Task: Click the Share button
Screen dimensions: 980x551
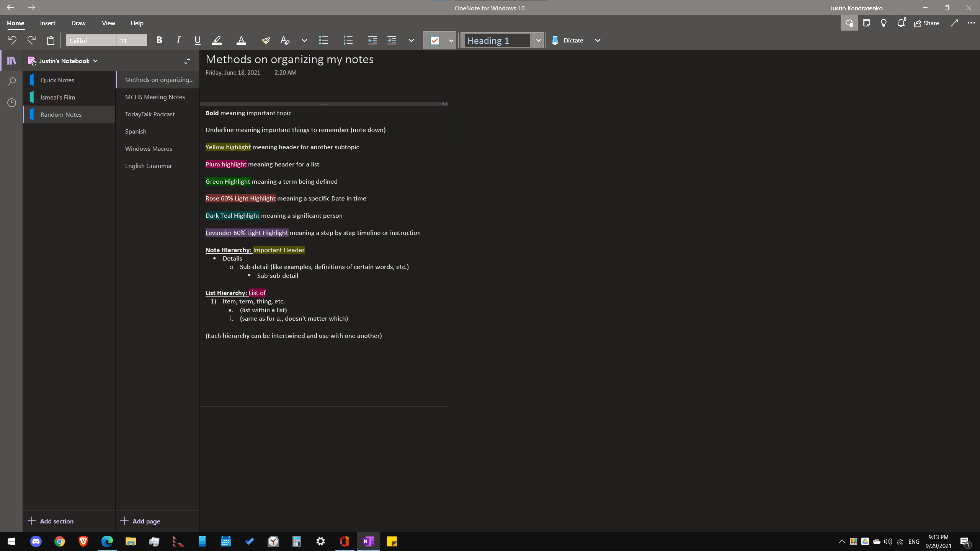Action: (926, 23)
